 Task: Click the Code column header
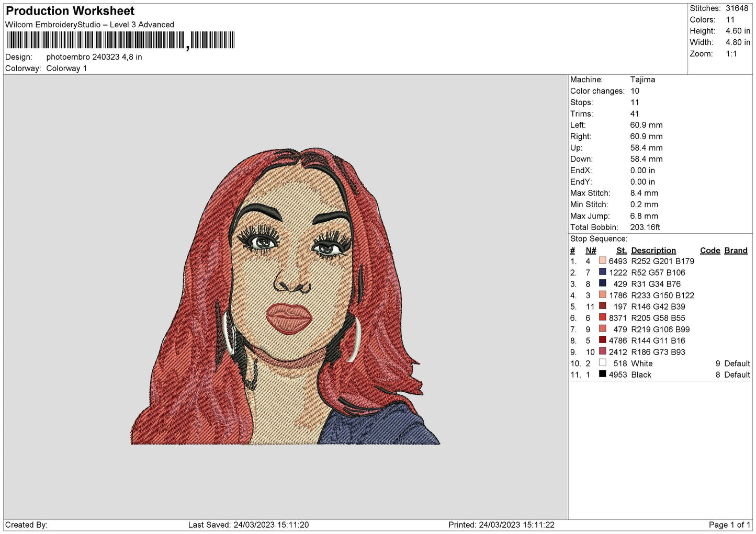710,251
